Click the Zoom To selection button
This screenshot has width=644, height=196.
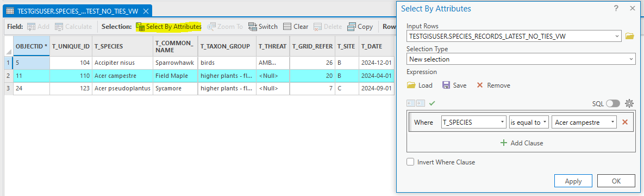click(225, 26)
